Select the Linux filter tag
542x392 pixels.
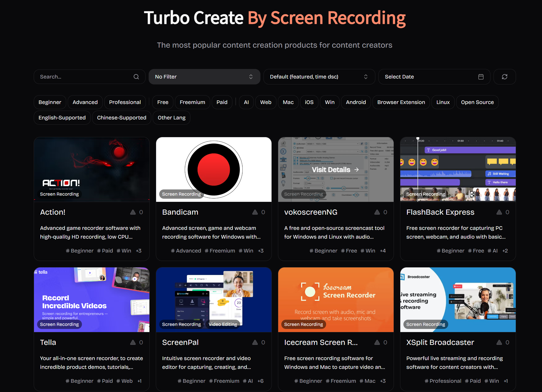click(x=443, y=102)
